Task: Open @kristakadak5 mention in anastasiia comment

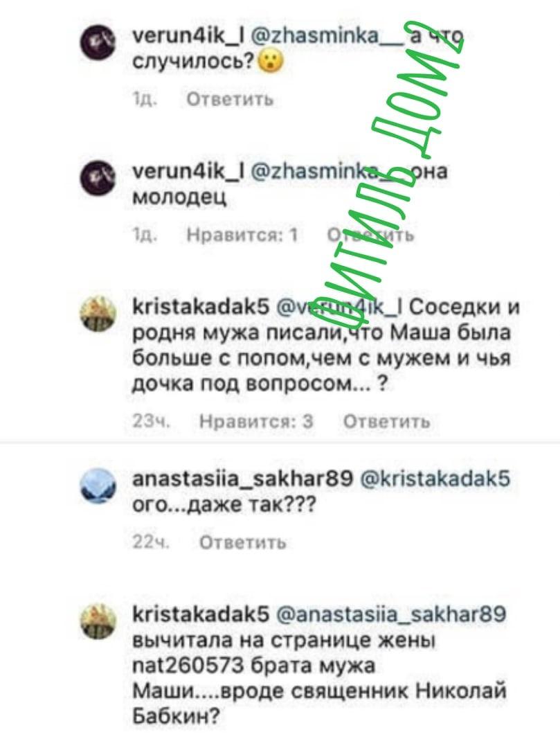Action: (x=435, y=479)
